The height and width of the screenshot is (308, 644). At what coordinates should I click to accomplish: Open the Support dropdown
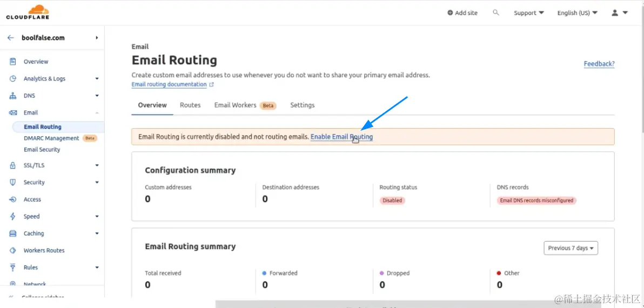(529, 13)
